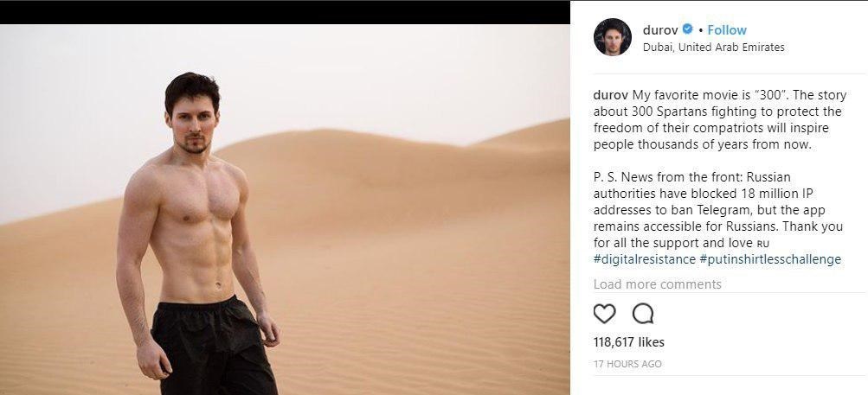Expand Load more comments
868x395 pixels.
pos(657,284)
